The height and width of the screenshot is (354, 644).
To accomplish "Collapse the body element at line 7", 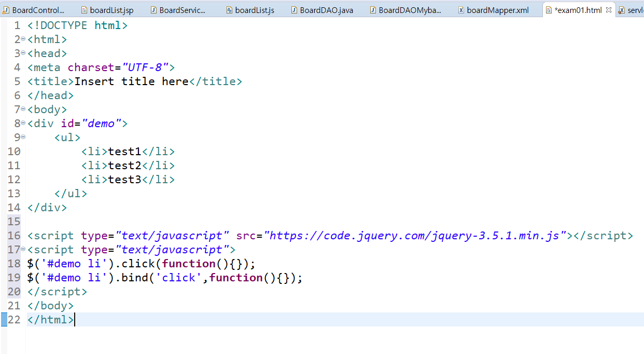I will [x=23, y=110].
